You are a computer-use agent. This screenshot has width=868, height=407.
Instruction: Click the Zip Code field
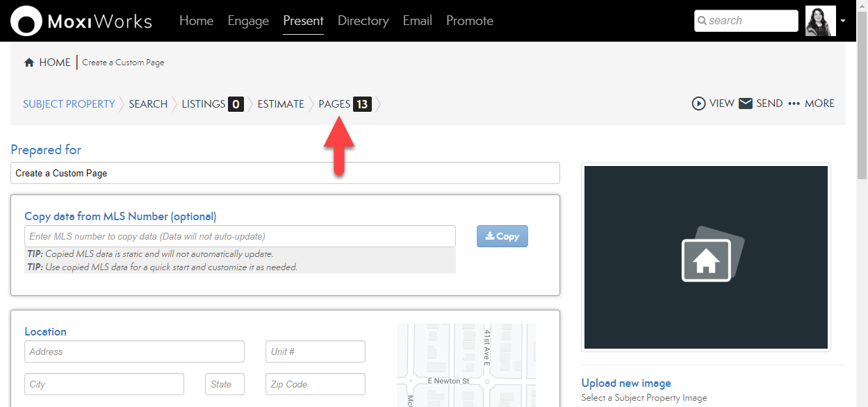(316, 384)
